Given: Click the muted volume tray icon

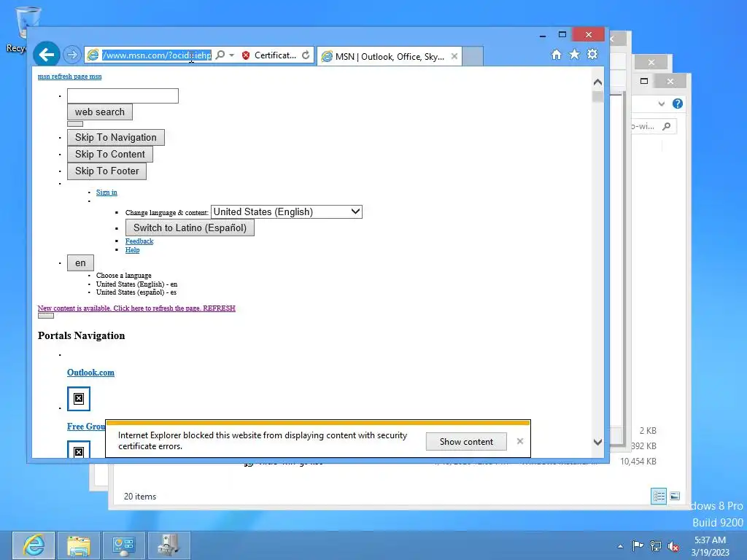Looking at the screenshot, I should 673,546.
